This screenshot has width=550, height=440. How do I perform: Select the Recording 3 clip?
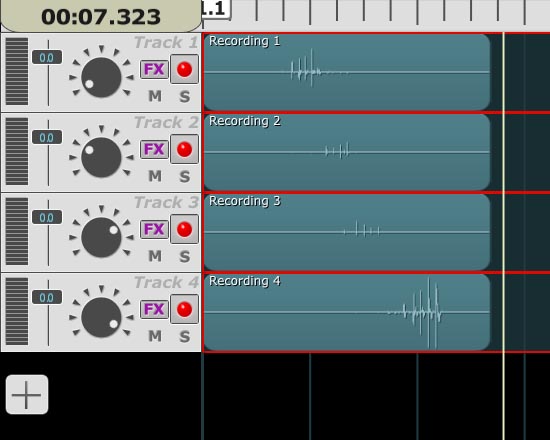click(x=347, y=232)
